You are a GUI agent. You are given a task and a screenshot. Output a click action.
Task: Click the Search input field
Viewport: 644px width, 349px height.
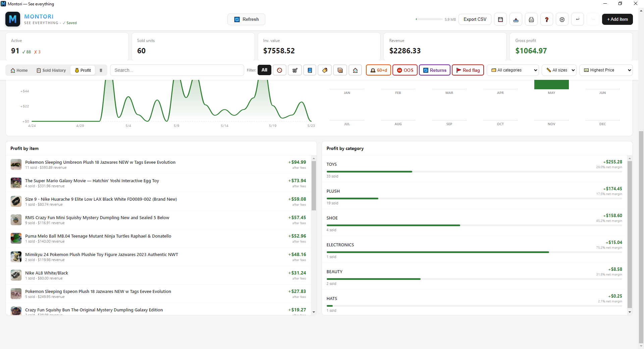tap(177, 70)
